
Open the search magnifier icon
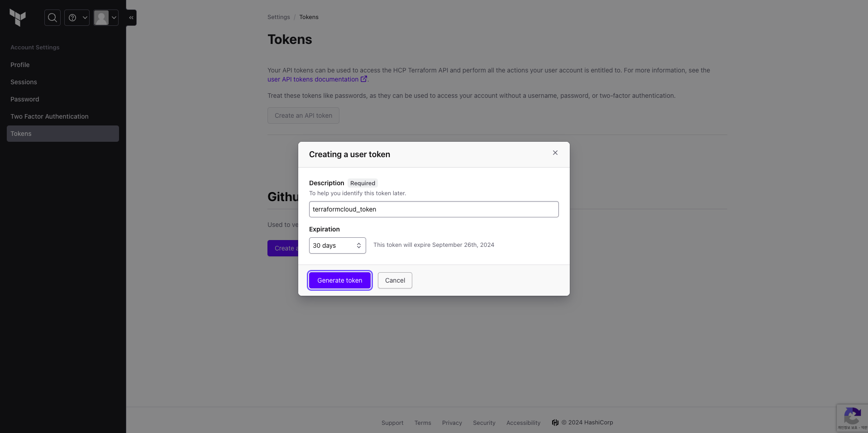[52, 18]
